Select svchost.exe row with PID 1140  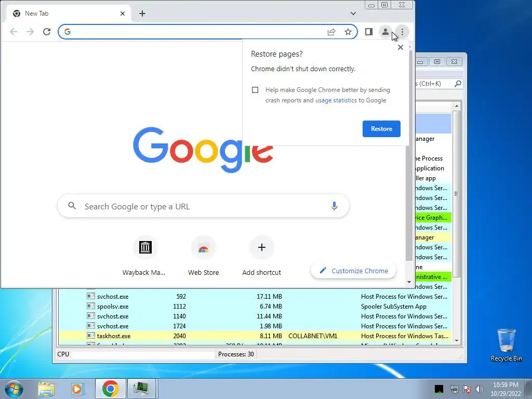pos(255,316)
